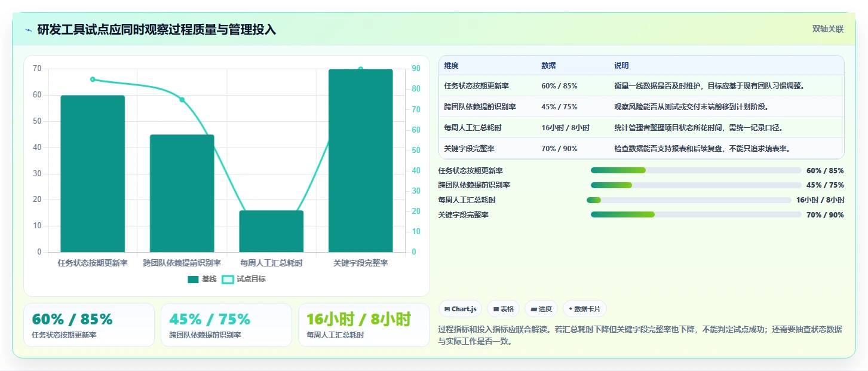Click the description starting 检查数据能否
This screenshot has width=868, height=371.
click(x=702, y=148)
